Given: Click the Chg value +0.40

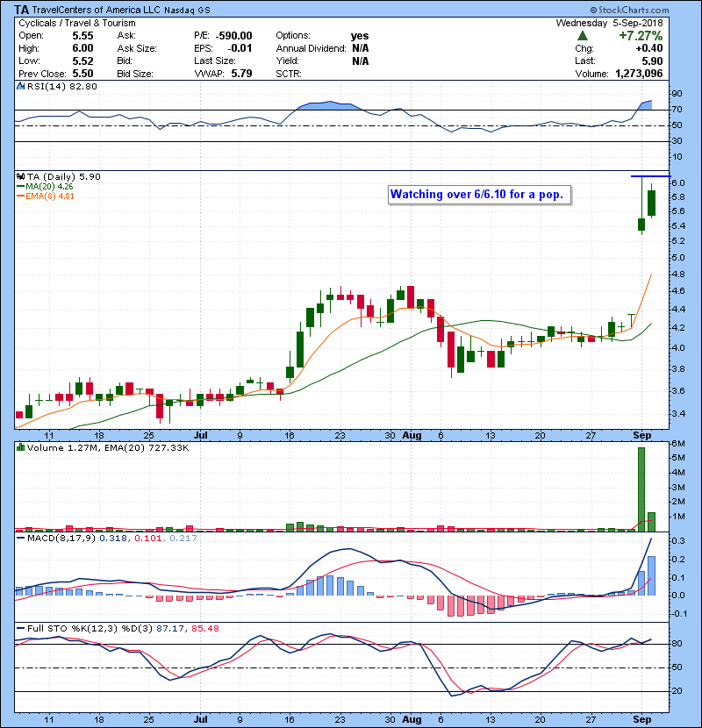Looking at the screenshot, I should click(x=649, y=48).
